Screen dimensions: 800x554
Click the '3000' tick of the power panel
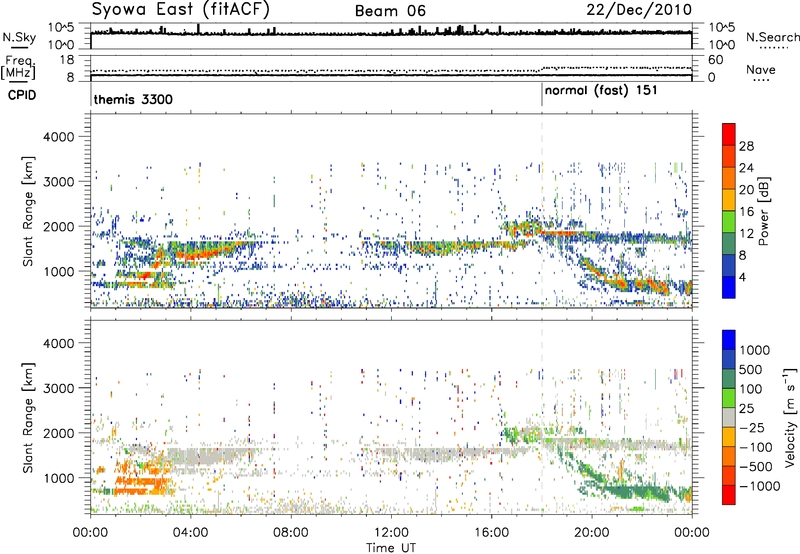pyautogui.click(x=59, y=182)
